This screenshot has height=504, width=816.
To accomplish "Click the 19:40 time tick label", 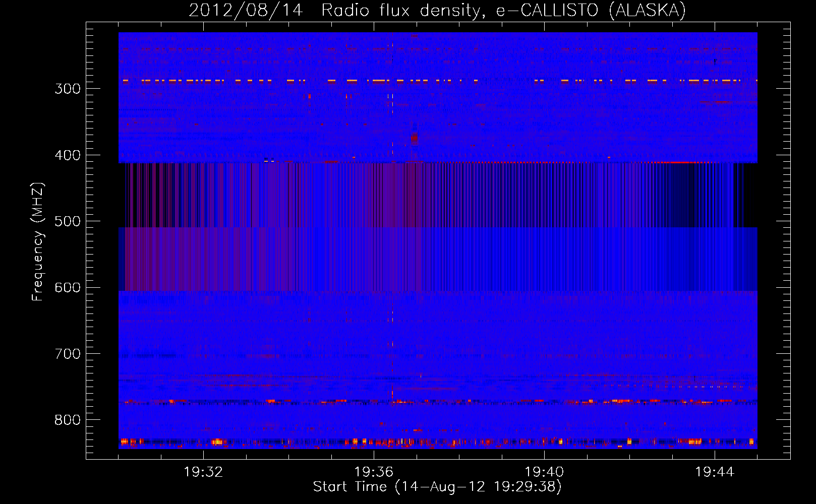I will 544,472.
